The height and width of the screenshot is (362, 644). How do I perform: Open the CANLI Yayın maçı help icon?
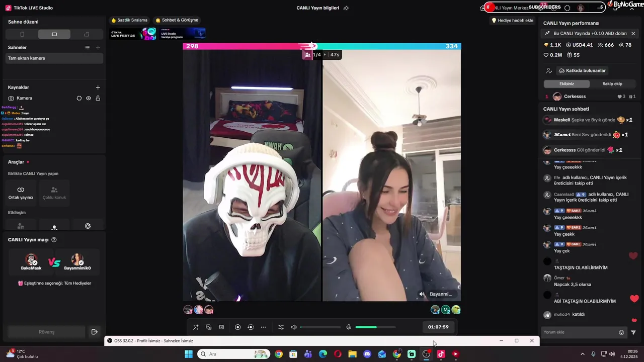pyautogui.click(x=54, y=240)
